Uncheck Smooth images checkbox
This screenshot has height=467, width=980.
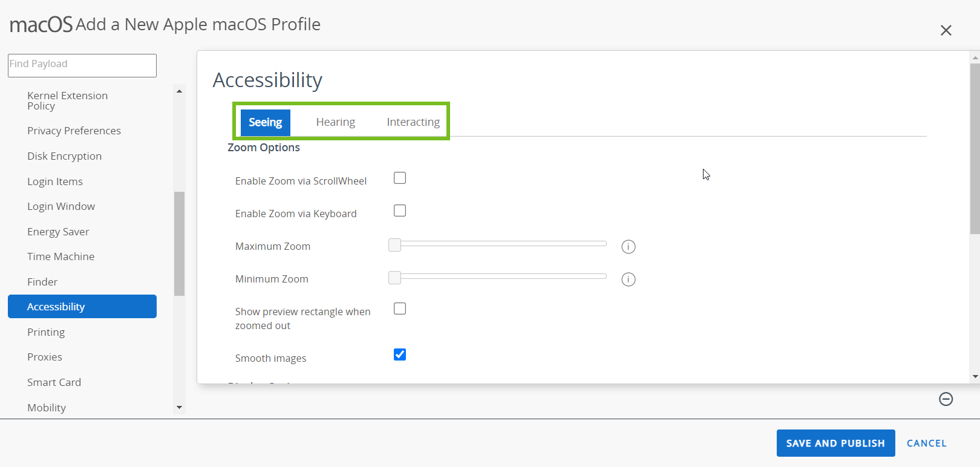point(400,354)
